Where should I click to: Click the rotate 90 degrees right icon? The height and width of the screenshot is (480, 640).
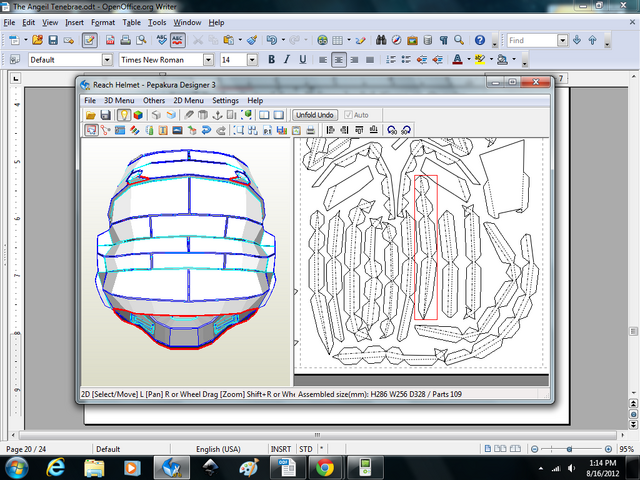406,130
